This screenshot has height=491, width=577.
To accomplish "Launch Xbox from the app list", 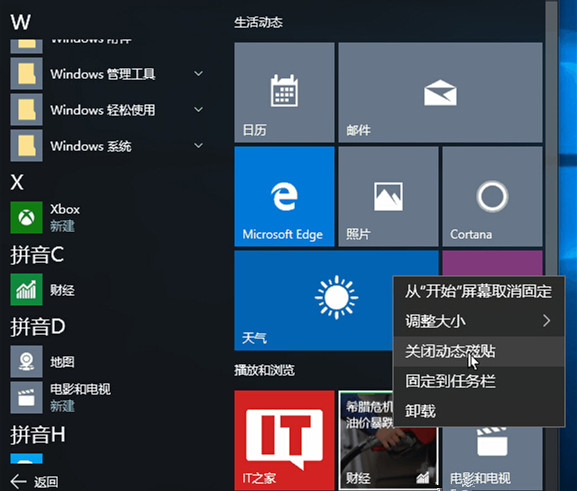I will [x=65, y=217].
